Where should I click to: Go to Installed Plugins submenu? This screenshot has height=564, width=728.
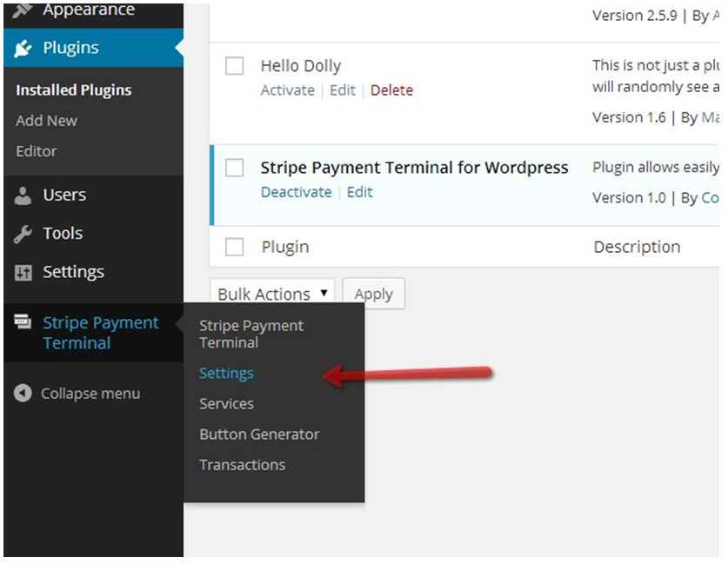click(x=74, y=90)
